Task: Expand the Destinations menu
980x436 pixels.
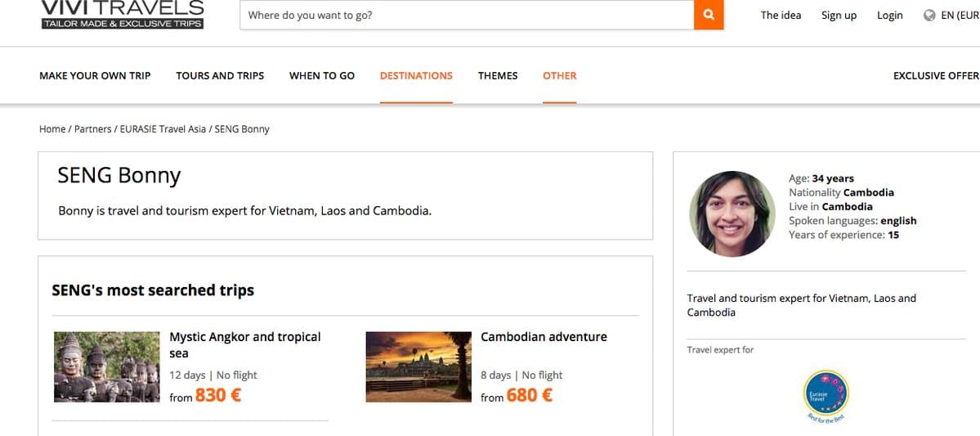Action: pyautogui.click(x=416, y=75)
